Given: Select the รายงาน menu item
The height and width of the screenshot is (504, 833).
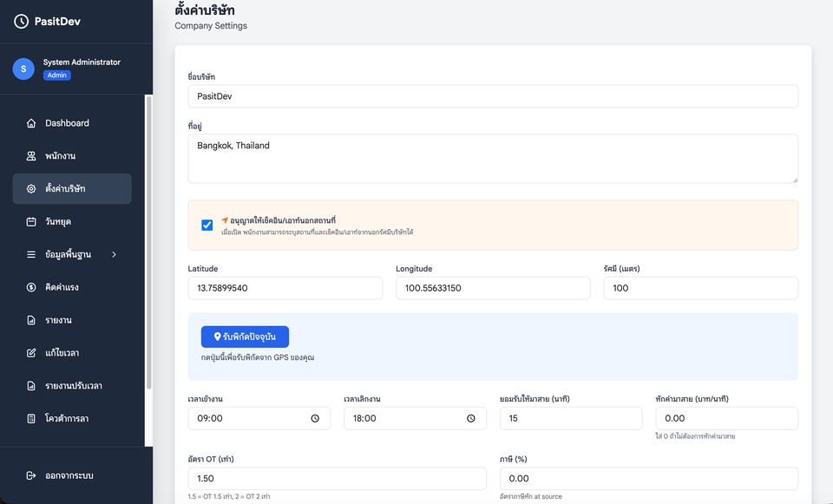Looking at the screenshot, I should point(72,320).
